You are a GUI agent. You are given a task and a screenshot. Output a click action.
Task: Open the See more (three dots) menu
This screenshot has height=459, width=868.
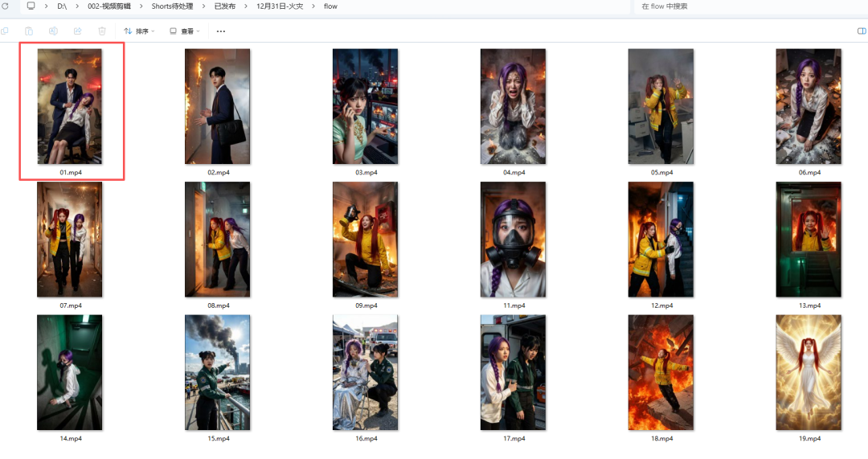click(221, 31)
